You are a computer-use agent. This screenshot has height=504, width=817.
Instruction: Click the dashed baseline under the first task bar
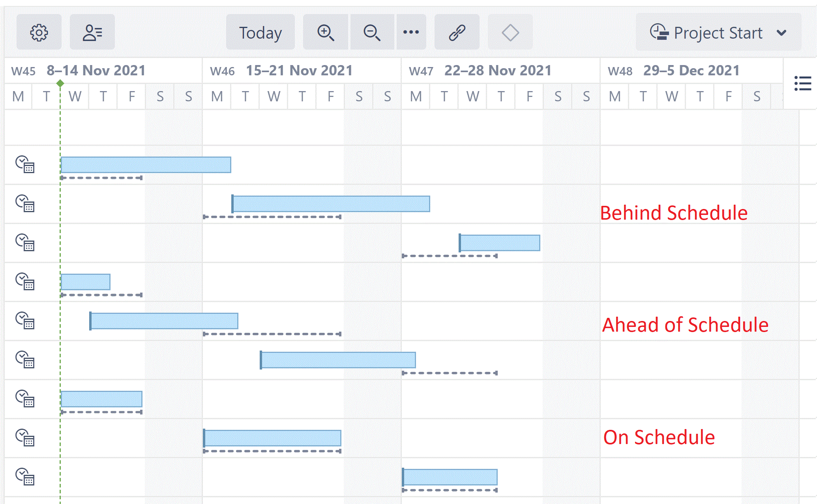(x=101, y=178)
